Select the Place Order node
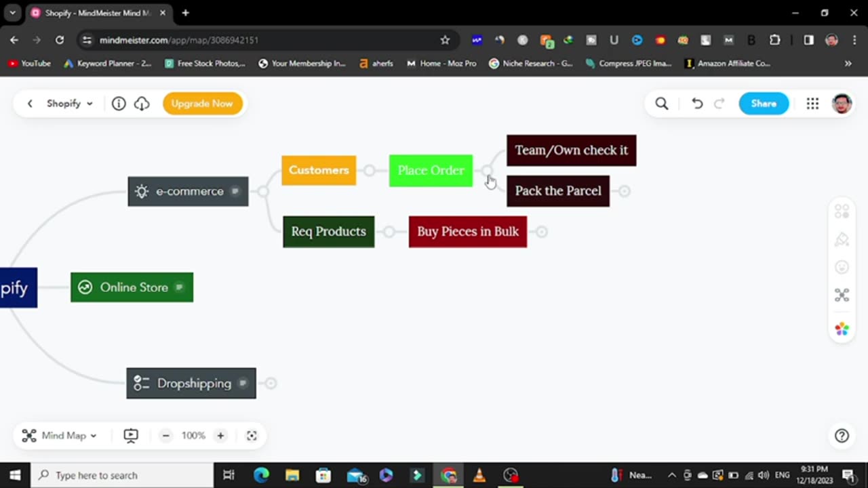 coord(431,171)
